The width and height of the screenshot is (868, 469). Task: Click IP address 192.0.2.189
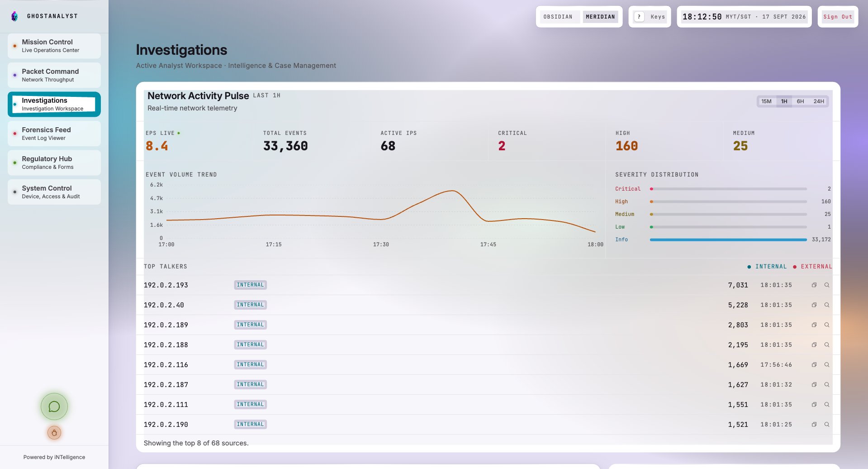coord(166,325)
